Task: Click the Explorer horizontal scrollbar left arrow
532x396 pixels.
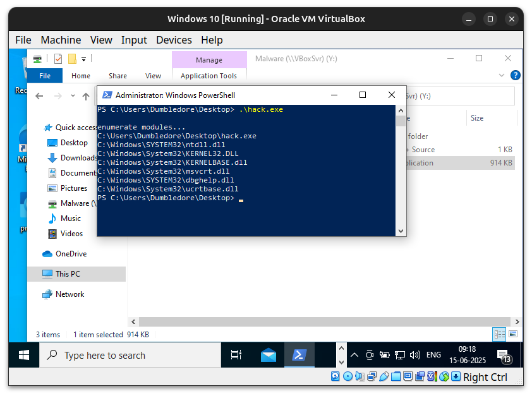Action: pos(133,321)
